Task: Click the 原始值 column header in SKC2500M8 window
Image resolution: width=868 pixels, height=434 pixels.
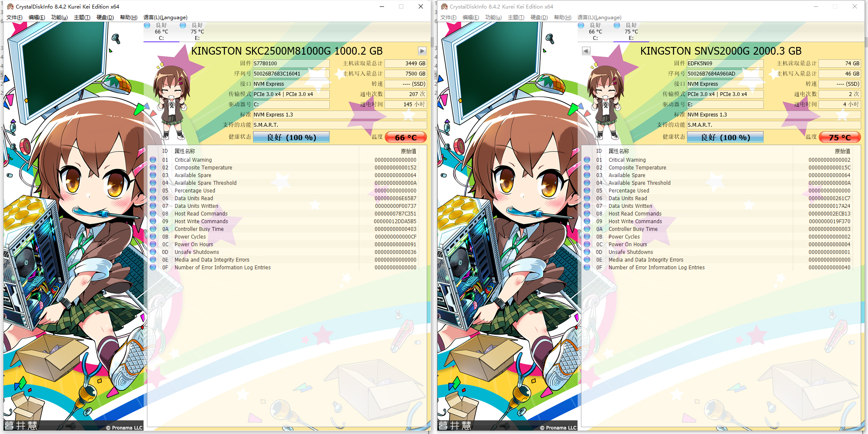Action: (408, 151)
